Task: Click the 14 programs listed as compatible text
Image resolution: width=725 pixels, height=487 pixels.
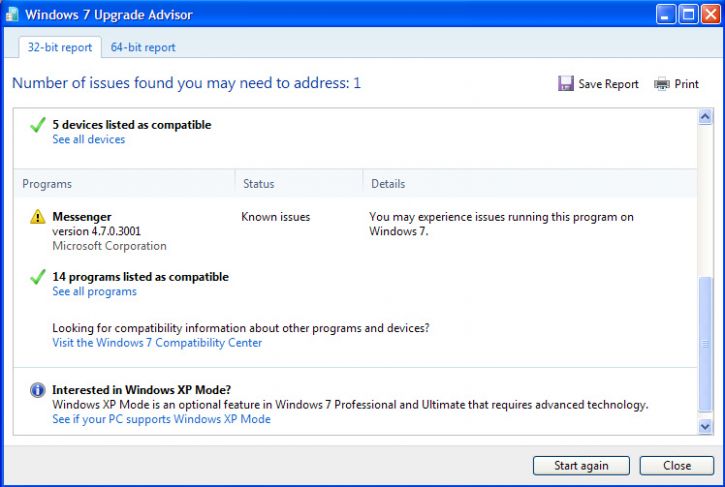Action: point(141,277)
